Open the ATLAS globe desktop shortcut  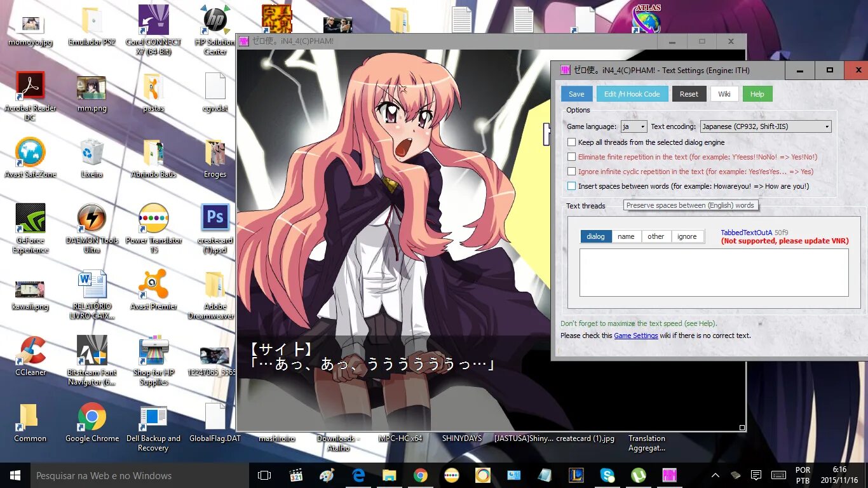click(646, 19)
